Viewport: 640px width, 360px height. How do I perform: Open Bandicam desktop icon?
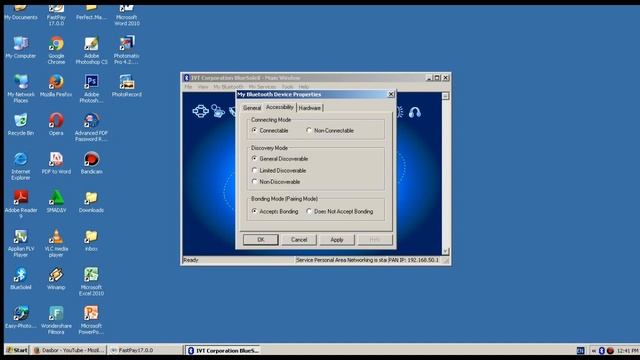(x=91, y=163)
